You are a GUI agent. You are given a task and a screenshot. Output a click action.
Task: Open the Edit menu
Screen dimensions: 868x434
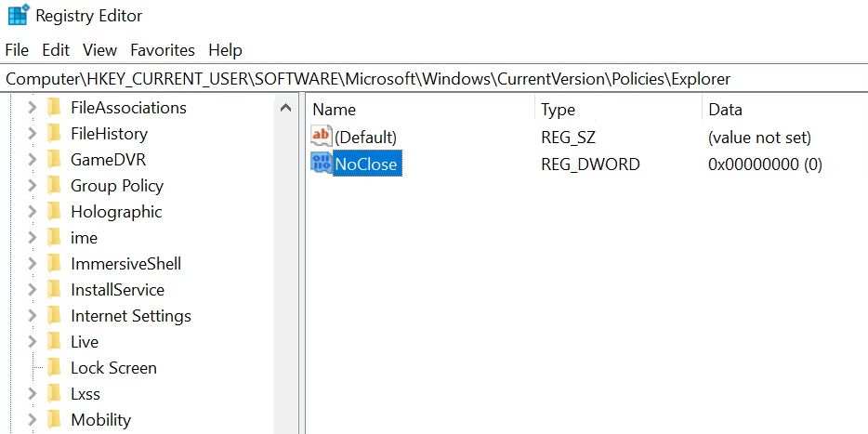56,50
